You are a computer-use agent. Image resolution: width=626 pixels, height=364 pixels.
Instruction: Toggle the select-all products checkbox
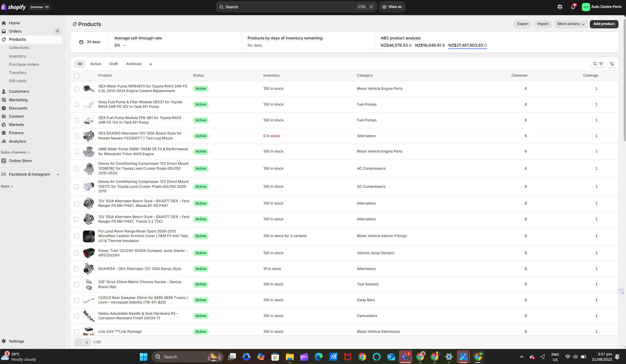pos(77,76)
